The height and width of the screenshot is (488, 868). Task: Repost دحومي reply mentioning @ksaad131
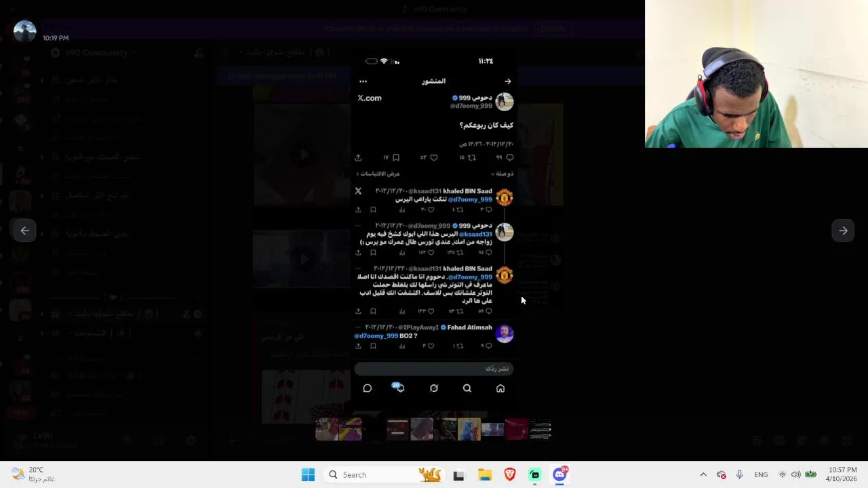(460, 253)
